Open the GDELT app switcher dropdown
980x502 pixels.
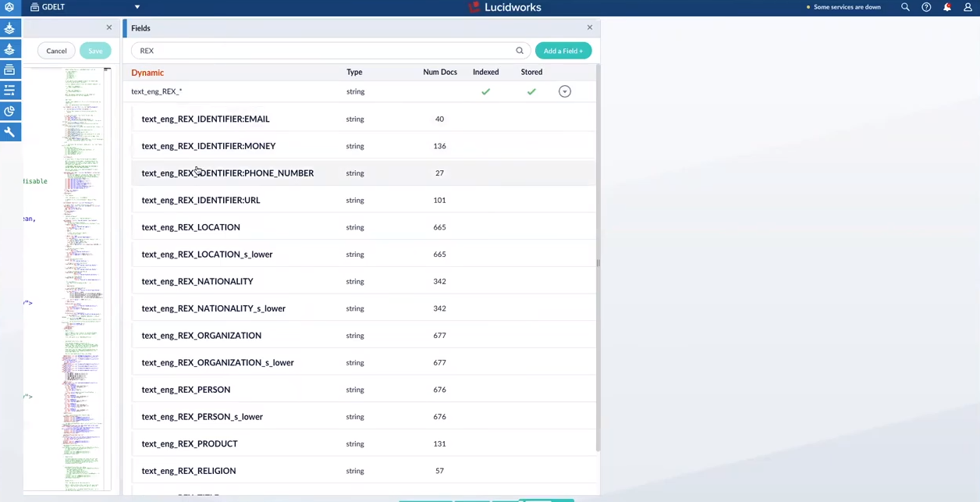coord(137,6)
